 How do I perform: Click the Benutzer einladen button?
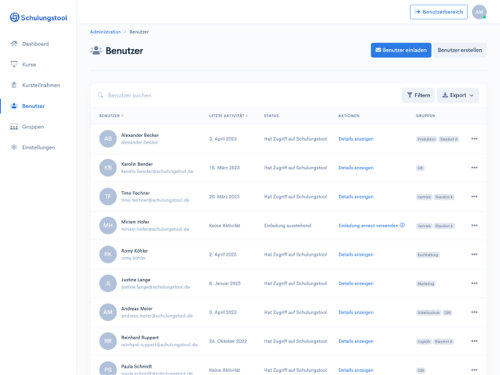401,50
